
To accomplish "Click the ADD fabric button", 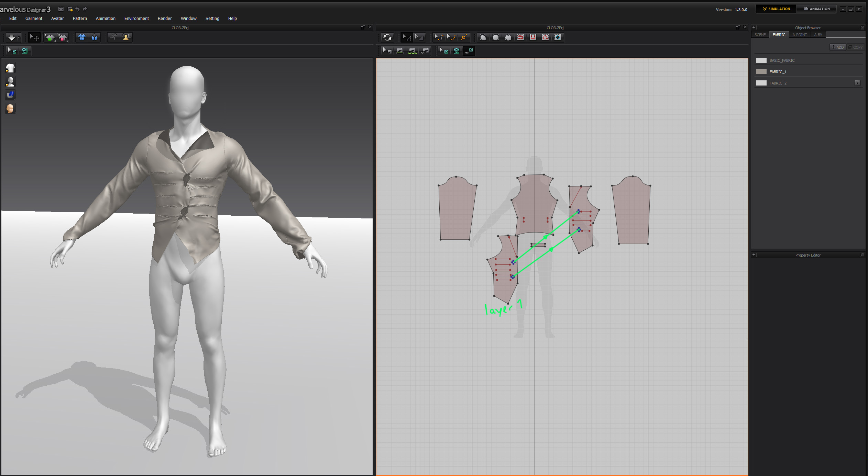I will click(x=837, y=47).
